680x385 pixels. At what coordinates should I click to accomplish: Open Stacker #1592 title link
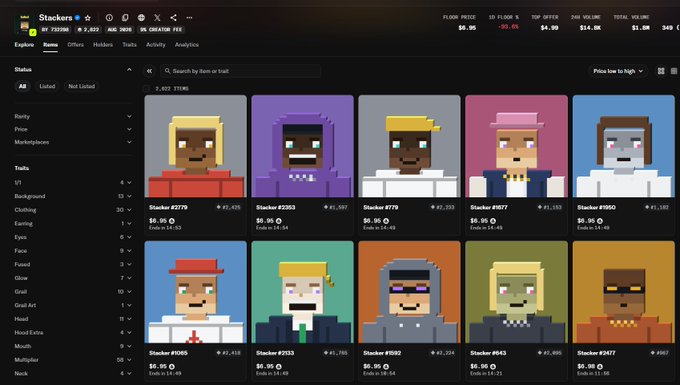382,353
